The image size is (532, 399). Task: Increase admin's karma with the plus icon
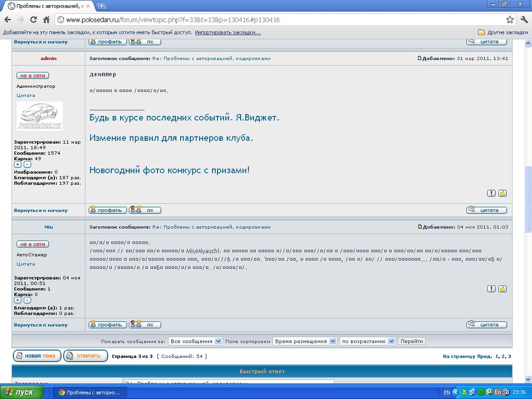(17, 165)
